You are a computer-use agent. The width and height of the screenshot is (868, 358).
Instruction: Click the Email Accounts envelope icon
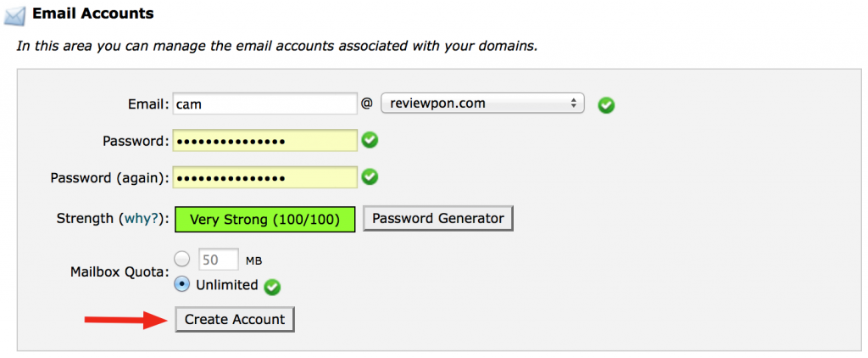click(x=16, y=14)
